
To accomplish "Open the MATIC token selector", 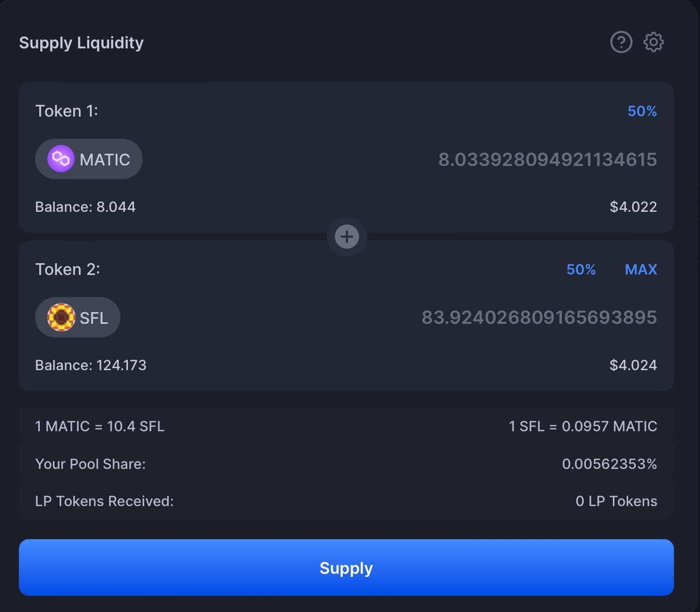I will click(x=89, y=159).
